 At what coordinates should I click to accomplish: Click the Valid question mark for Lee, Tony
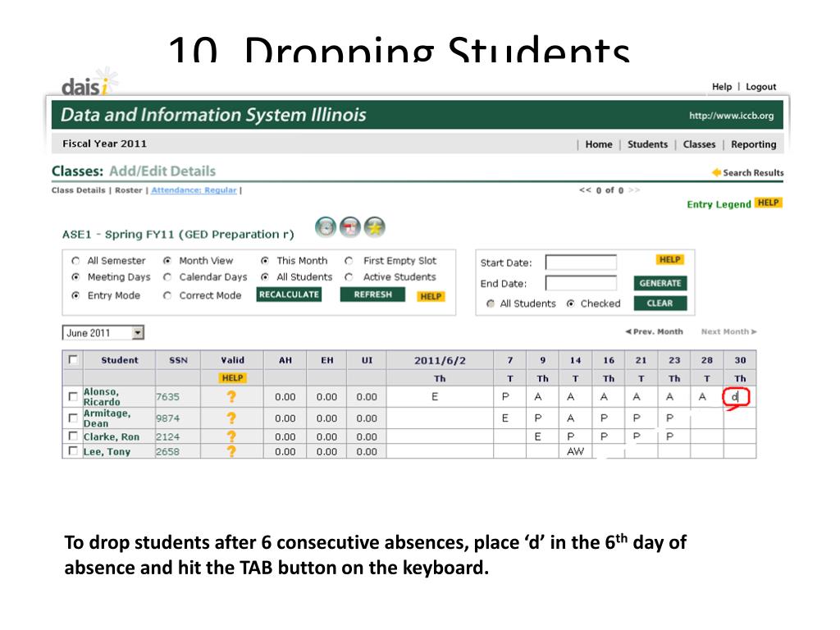pos(231,452)
